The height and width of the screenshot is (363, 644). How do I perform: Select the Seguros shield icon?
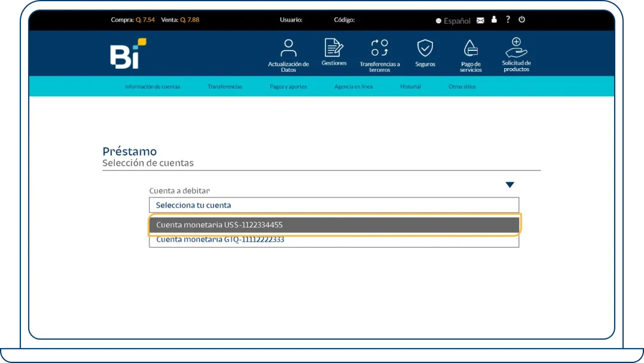[425, 48]
